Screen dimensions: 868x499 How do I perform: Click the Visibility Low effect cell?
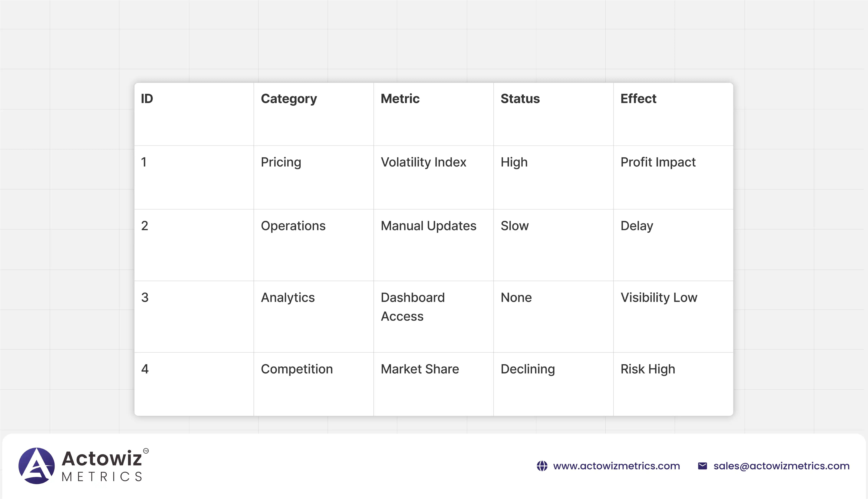659,297
